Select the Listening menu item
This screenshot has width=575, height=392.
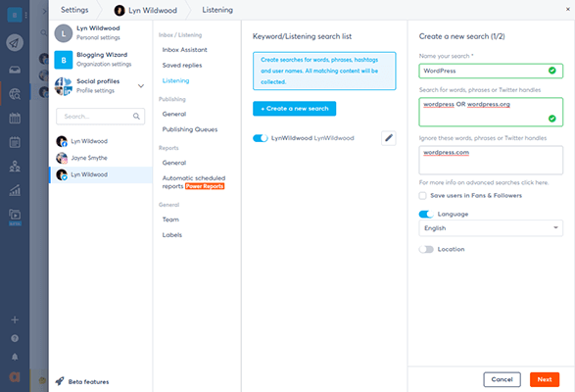point(176,80)
